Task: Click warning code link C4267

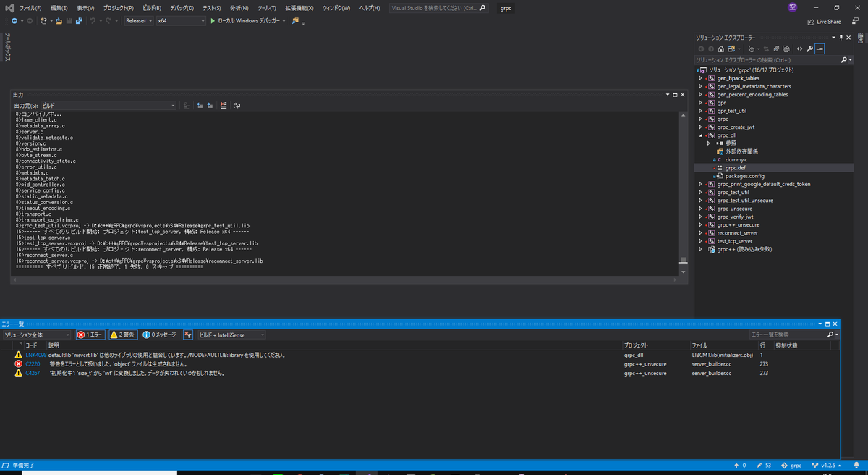Action: pyautogui.click(x=33, y=373)
